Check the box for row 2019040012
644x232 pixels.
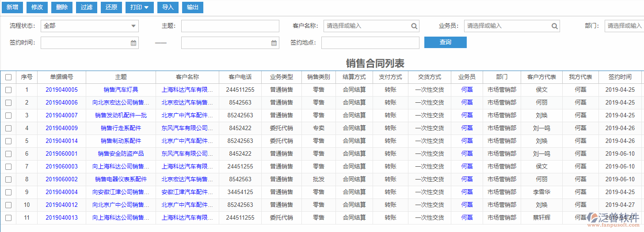pos(8,205)
